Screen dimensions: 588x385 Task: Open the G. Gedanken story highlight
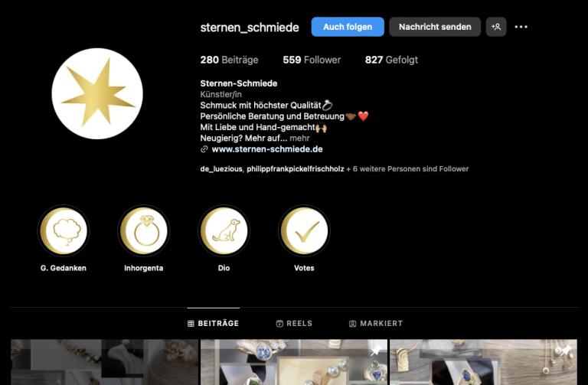(x=64, y=231)
